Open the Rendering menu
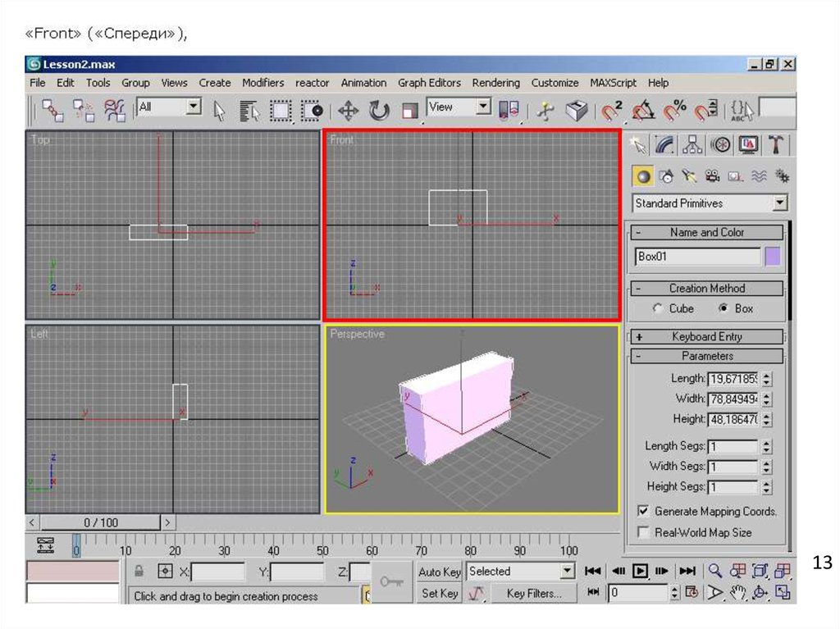The image size is (840, 629). point(495,83)
